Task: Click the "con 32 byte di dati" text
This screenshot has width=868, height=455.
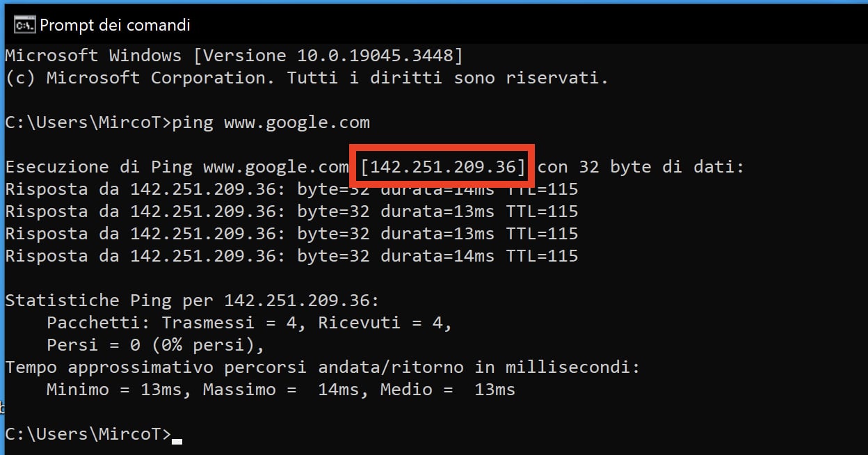Action: pyautogui.click(x=640, y=167)
